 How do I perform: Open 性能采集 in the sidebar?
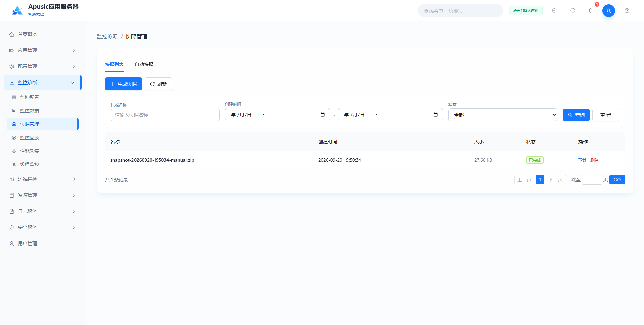tap(43, 151)
